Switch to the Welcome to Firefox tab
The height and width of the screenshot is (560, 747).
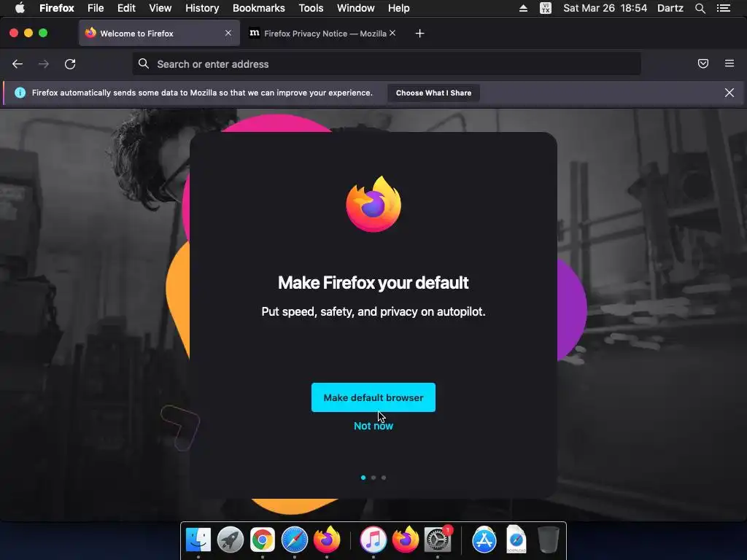click(159, 34)
